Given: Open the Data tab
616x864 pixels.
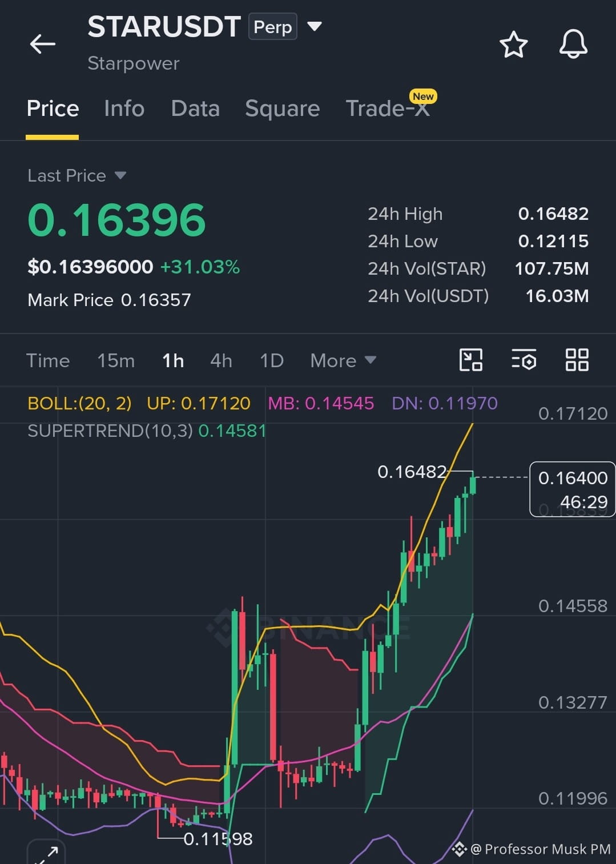Looking at the screenshot, I should pyautogui.click(x=195, y=108).
